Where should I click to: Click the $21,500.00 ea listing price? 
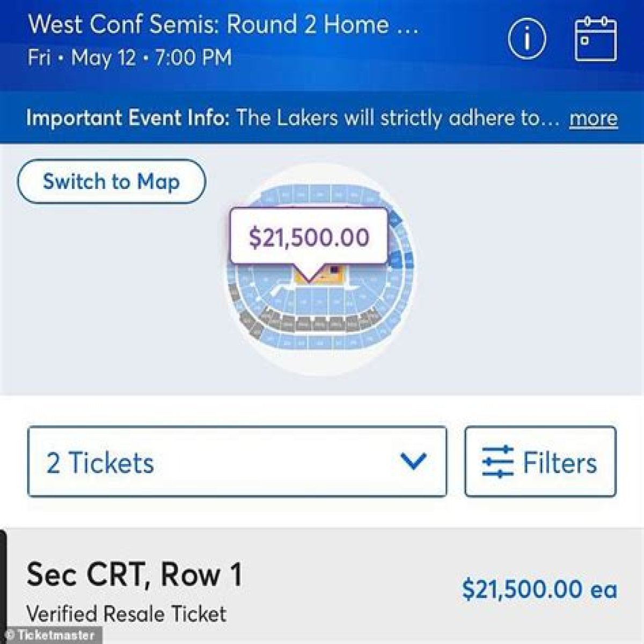[539, 589]
